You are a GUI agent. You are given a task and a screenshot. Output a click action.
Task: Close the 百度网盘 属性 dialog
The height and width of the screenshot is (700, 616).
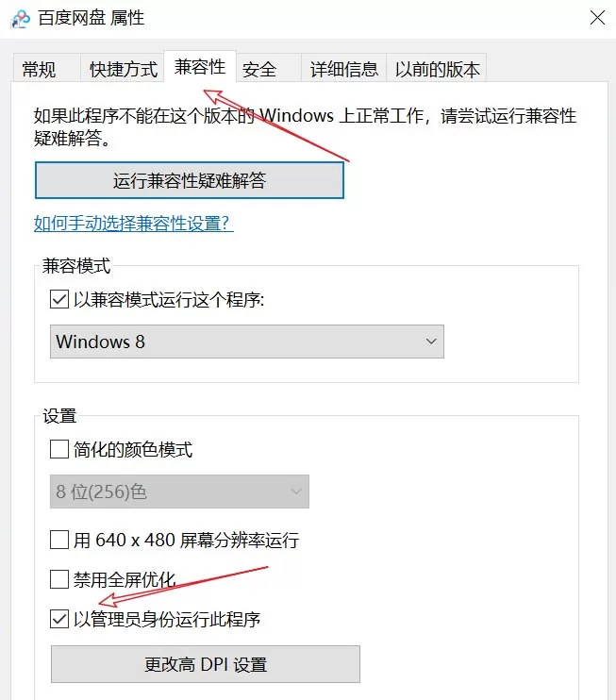tap(597, 18)
